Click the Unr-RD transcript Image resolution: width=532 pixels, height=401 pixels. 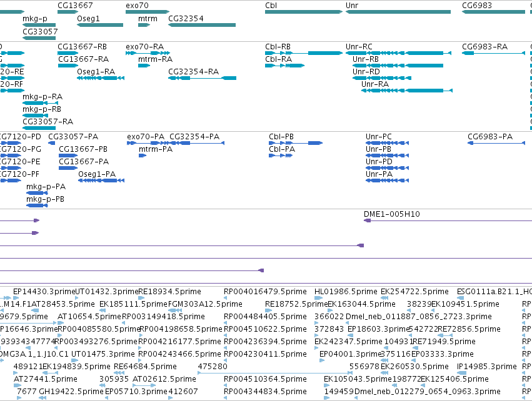coord(382,78)
